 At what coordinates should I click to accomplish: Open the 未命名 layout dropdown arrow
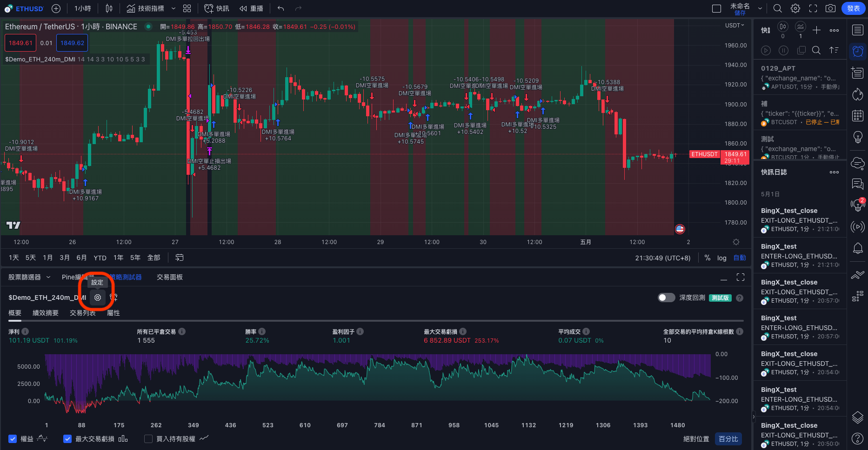[x=760, y=8]
